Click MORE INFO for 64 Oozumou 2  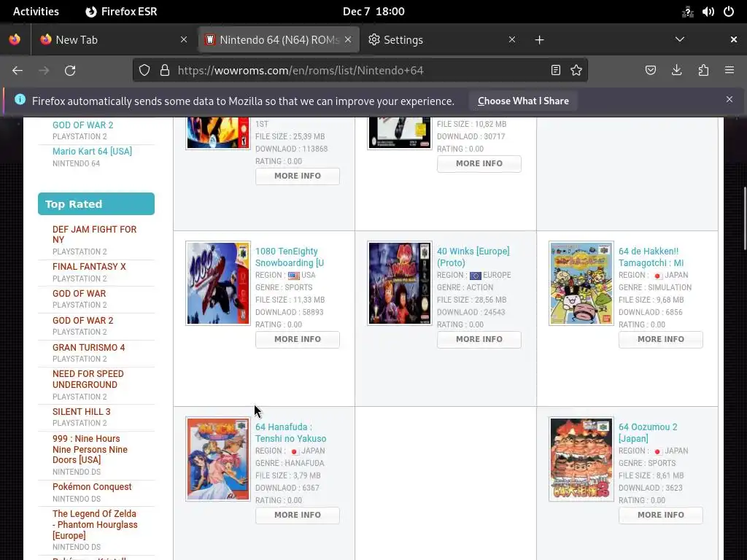pyautogui.click(x=661, y=516)
